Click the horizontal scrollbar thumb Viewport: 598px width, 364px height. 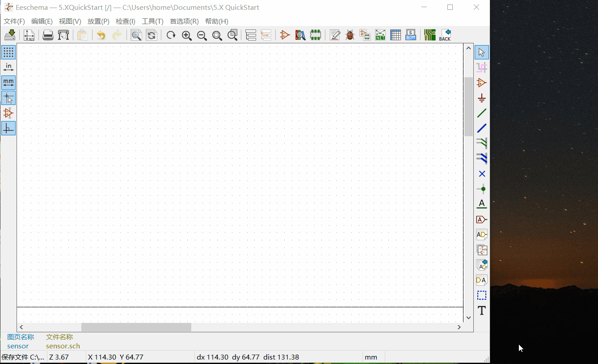[136, 327]
